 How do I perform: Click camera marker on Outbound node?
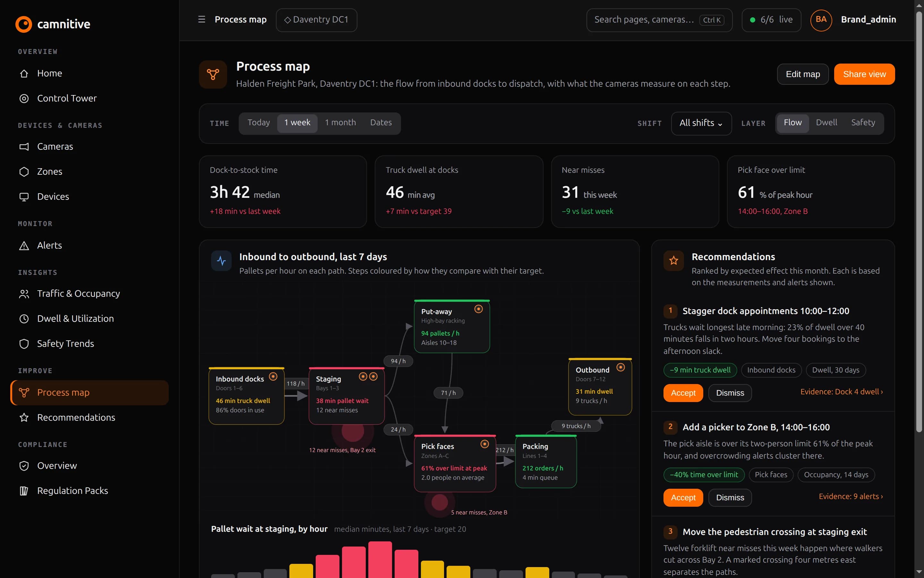click(621, 367)
